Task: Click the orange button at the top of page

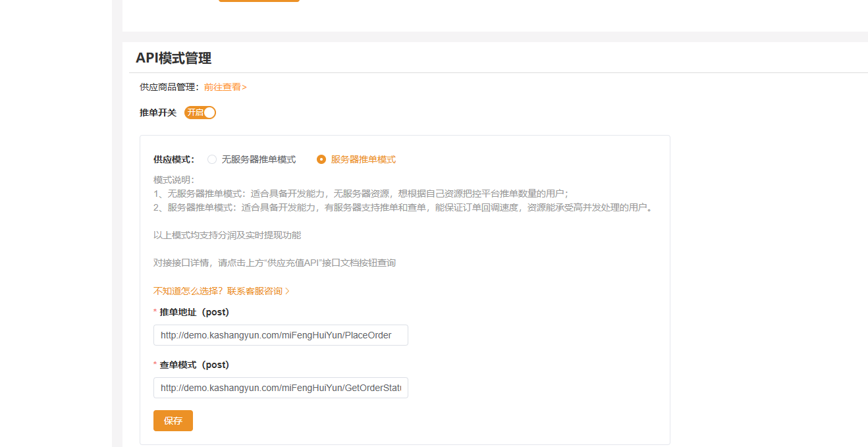Action: pos(259,1)
